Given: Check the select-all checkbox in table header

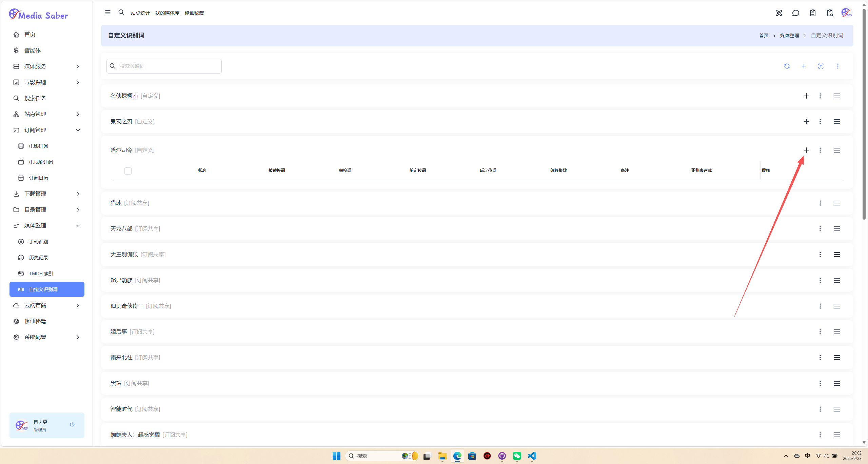Looking at the screenshot, I should [128, 171].
